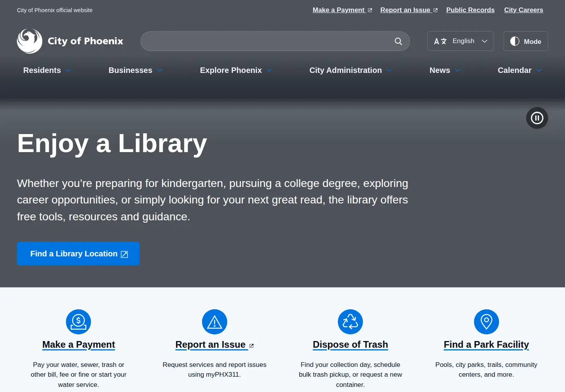This screenshot has height=392, width=565.
Task: Click the Find a Library Location button
Action: [78, 254]
